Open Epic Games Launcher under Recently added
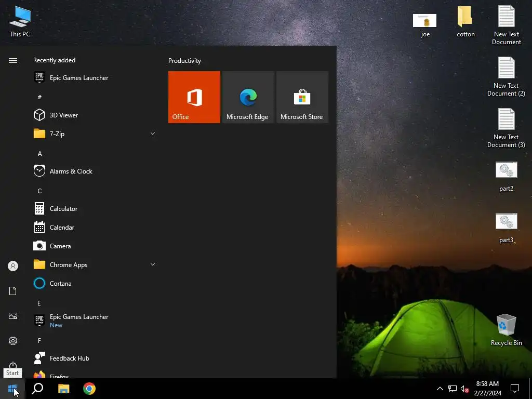532x399 pixels. point(95,78)
